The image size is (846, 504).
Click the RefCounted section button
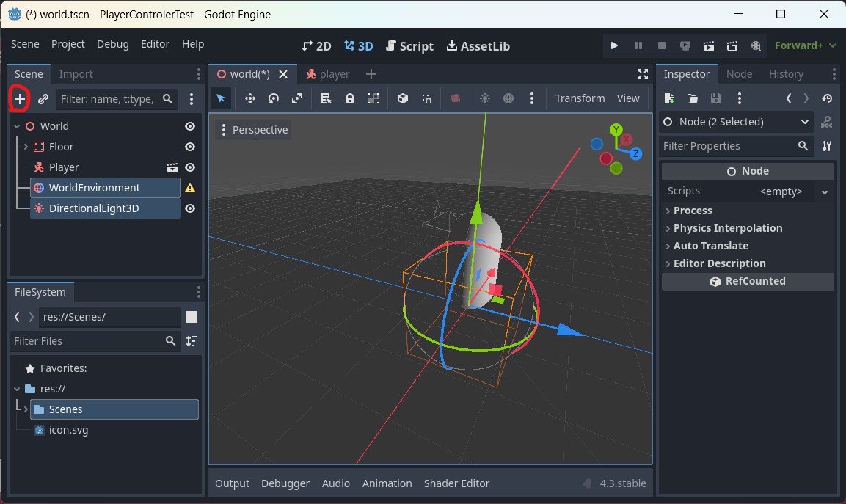tap(747, 280)
